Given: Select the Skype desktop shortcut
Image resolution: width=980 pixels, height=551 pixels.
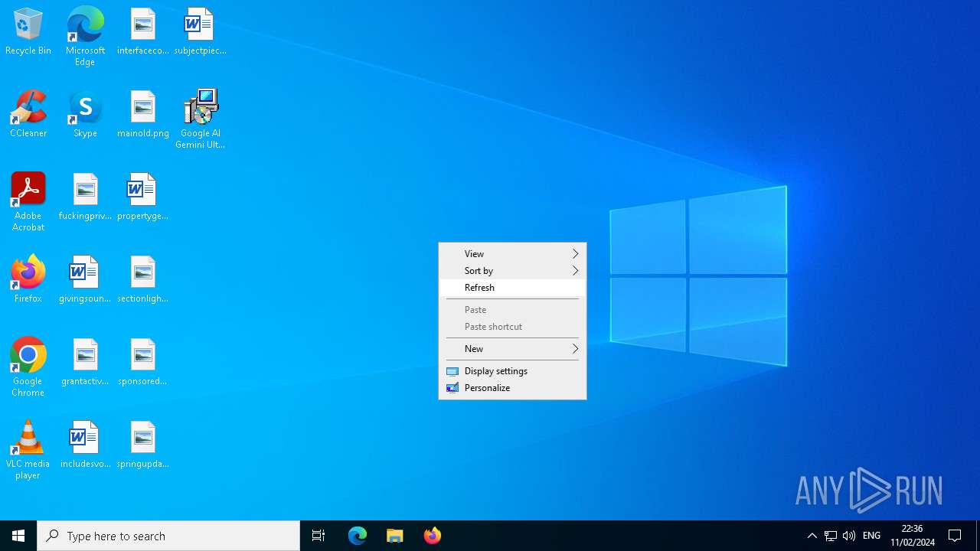Looking at the screenshot, I should (85, 115).
